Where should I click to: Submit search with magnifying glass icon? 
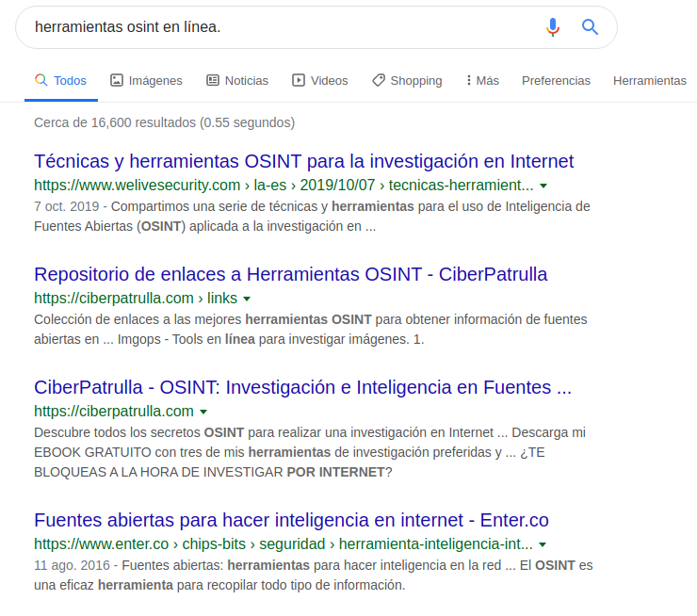tap(590, 27)
